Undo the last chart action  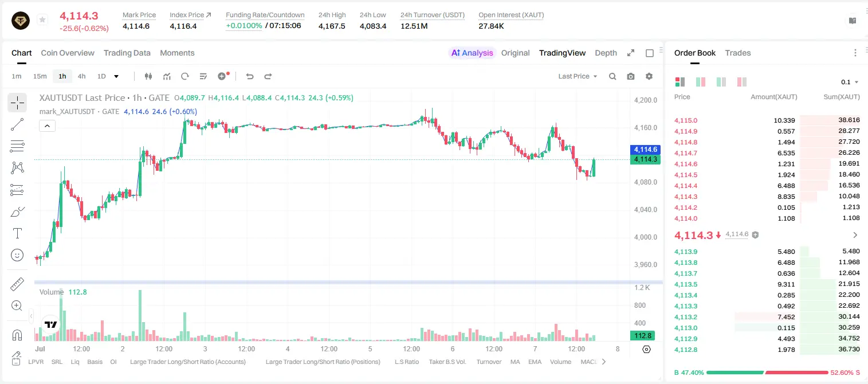click(250, 76)
